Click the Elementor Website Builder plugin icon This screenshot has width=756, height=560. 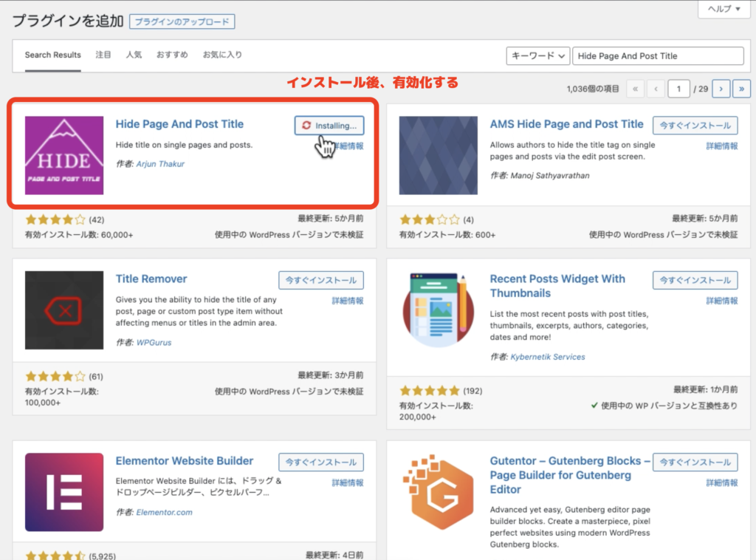coord(64,492)
